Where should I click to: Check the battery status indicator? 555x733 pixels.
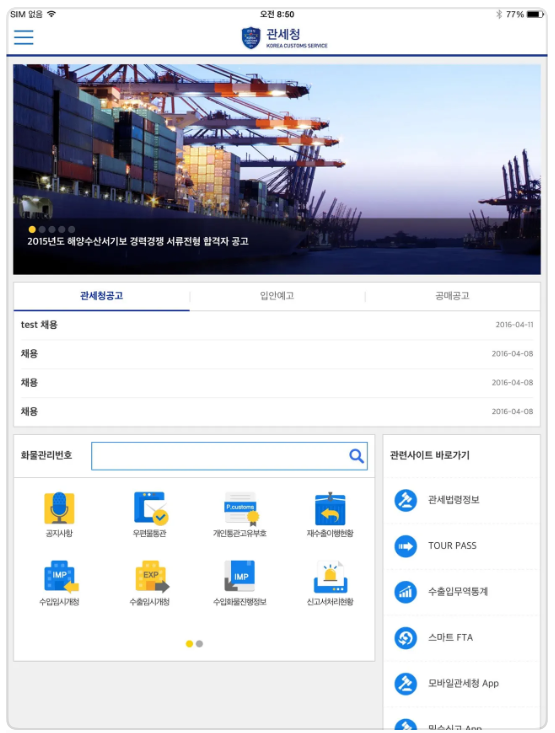click(535, 14)
